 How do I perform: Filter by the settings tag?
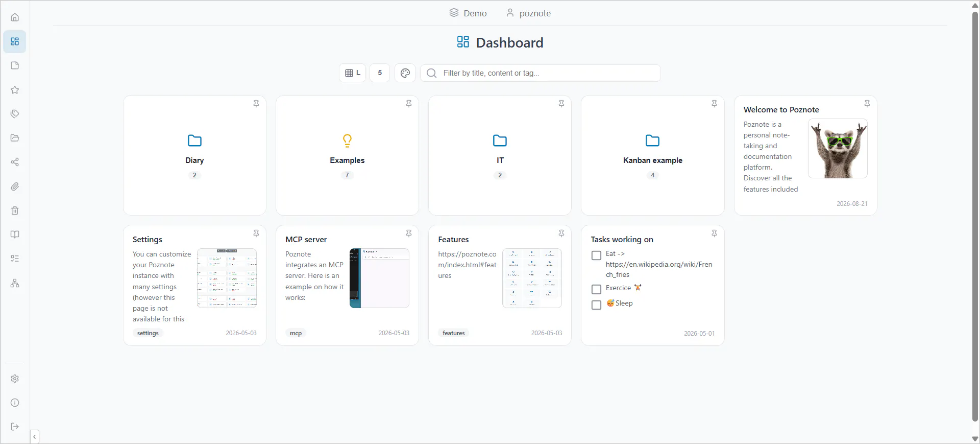[x=148, y=333]
